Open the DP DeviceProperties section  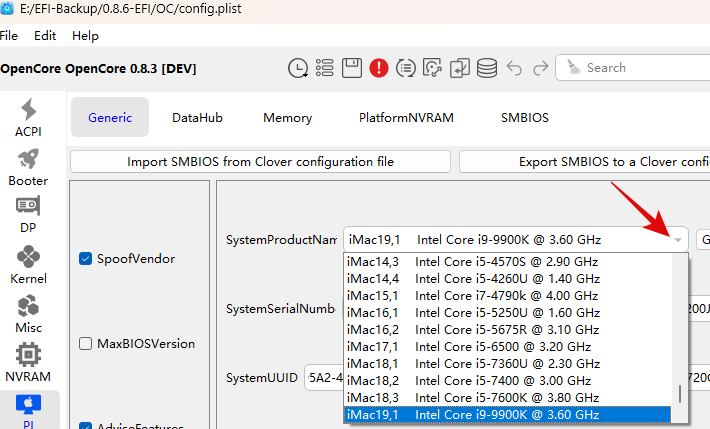tap(28, 215)
